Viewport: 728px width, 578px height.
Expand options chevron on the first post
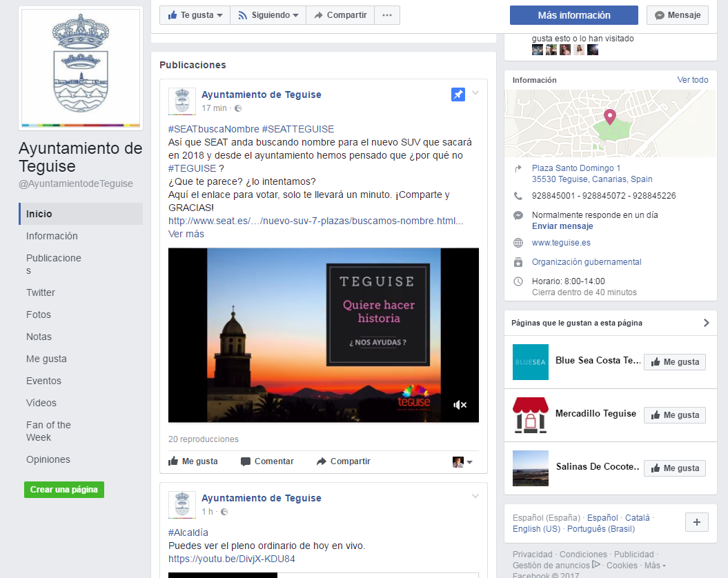tap(475, 93)
